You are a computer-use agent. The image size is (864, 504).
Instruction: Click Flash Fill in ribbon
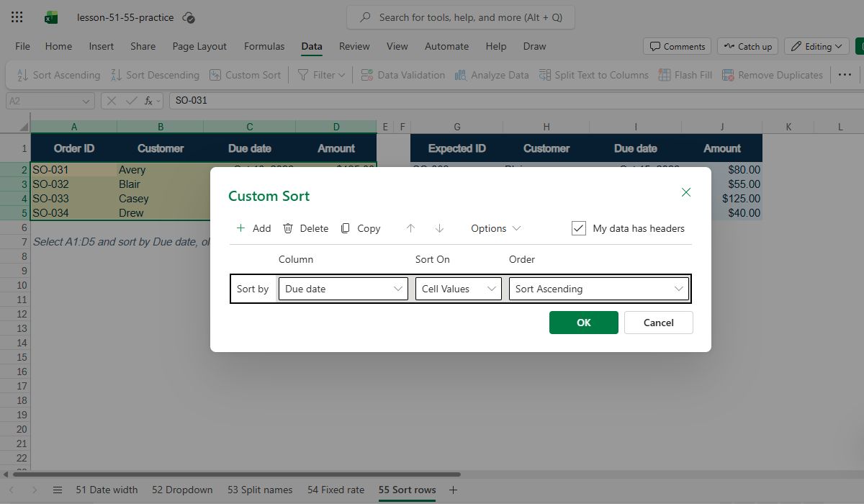(x=684, y=75)
